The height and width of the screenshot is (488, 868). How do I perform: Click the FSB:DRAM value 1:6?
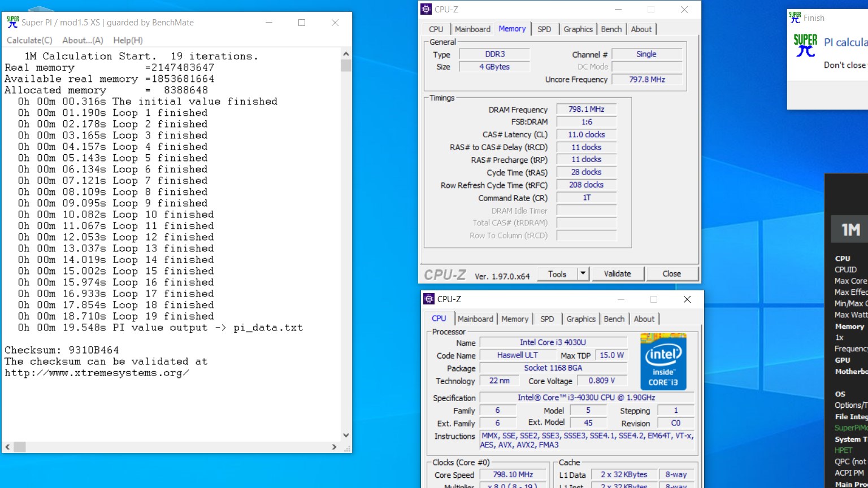coord(586,122)
